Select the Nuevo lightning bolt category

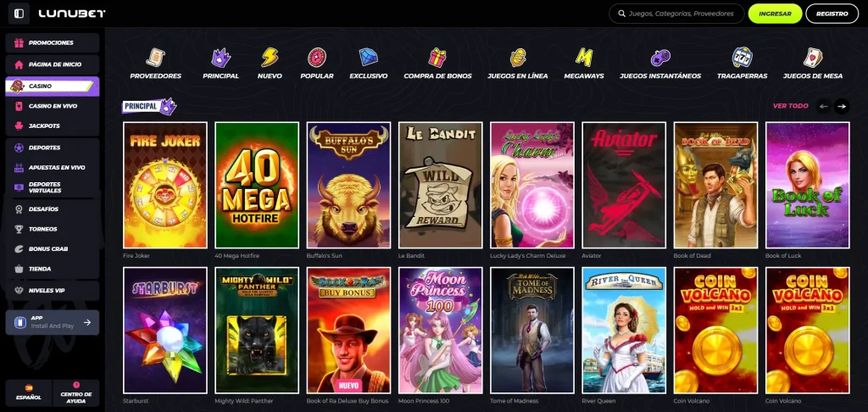[x=270, y=58]
